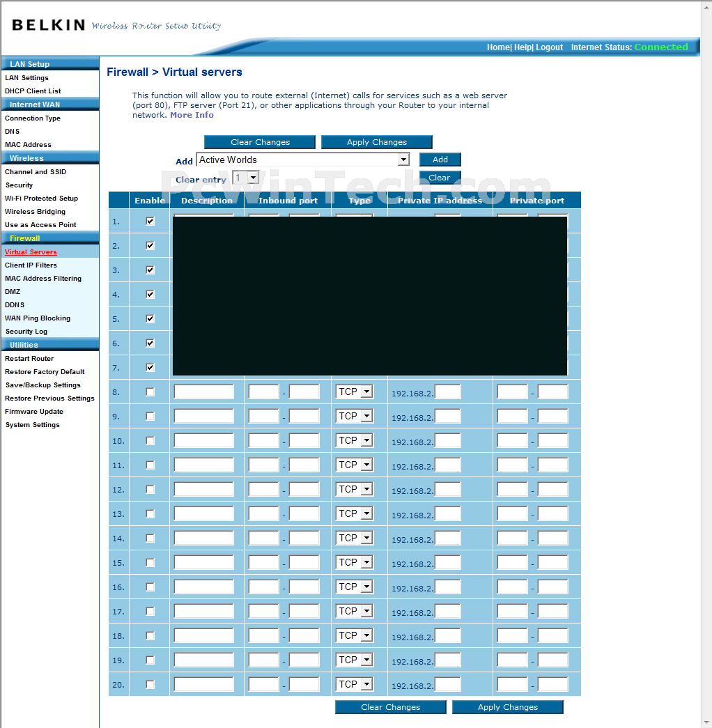Viewport: 712px width, 728px height.
Task: Open row 12's TCP type selector
Action: pos(354,489)
